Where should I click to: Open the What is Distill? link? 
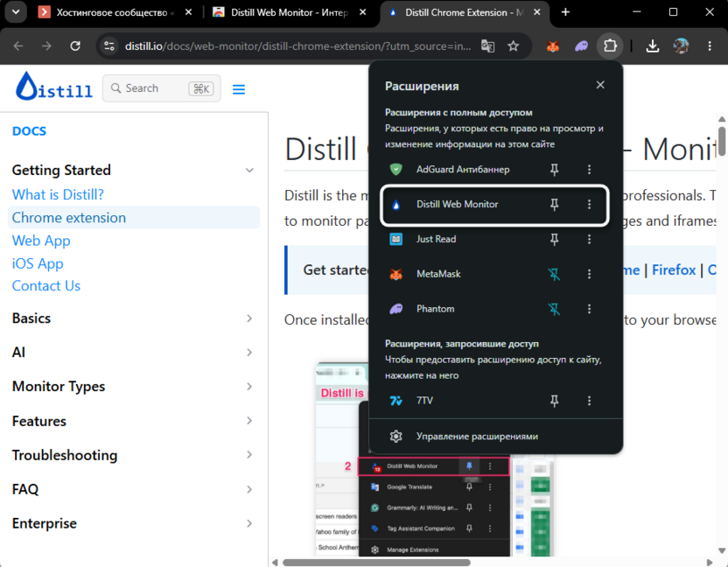point(58,194)
